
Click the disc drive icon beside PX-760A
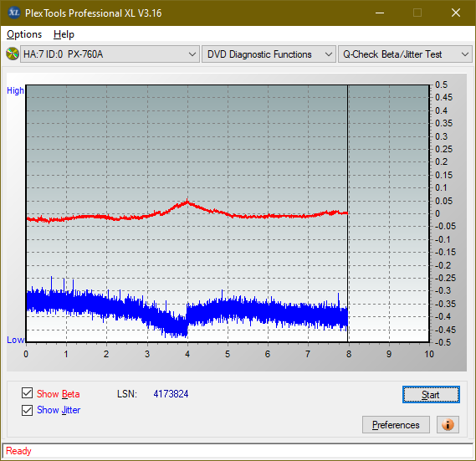click(13, 54)
